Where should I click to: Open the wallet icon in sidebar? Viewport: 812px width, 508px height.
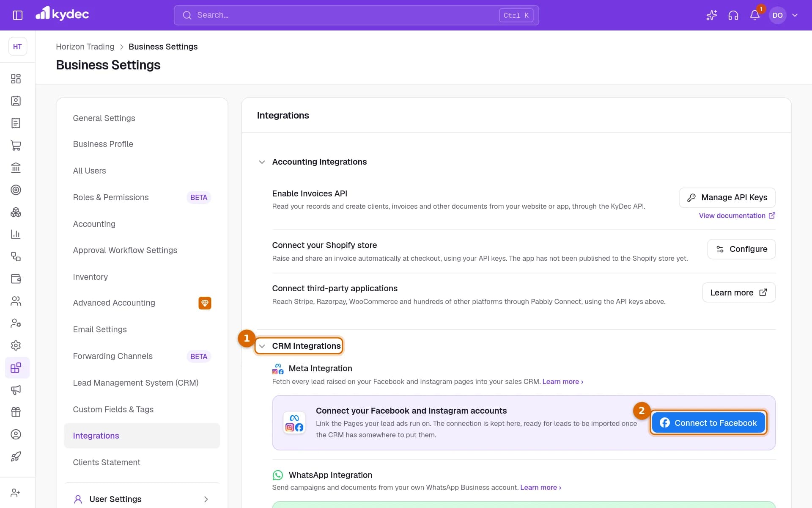(16, 279)
